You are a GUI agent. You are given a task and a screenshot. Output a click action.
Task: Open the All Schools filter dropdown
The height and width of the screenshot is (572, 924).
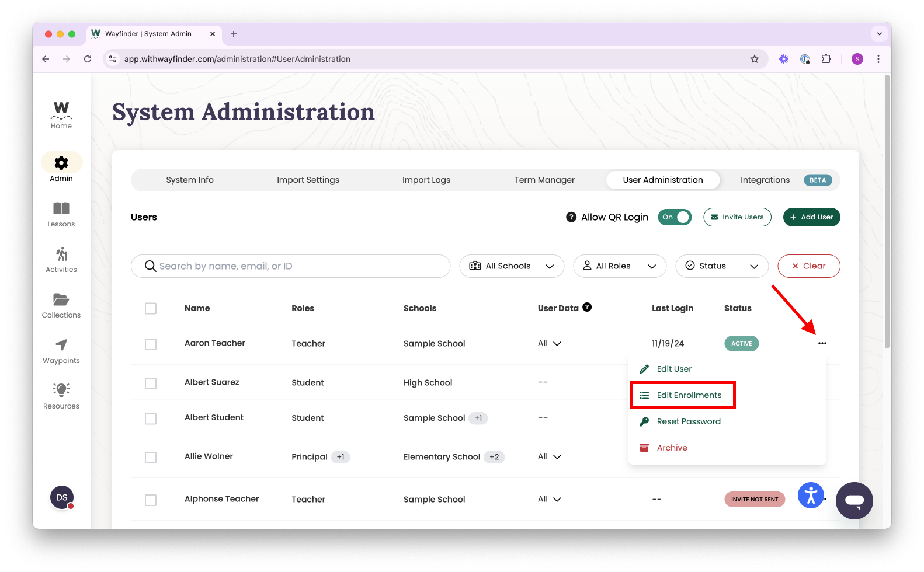point(512,266)
